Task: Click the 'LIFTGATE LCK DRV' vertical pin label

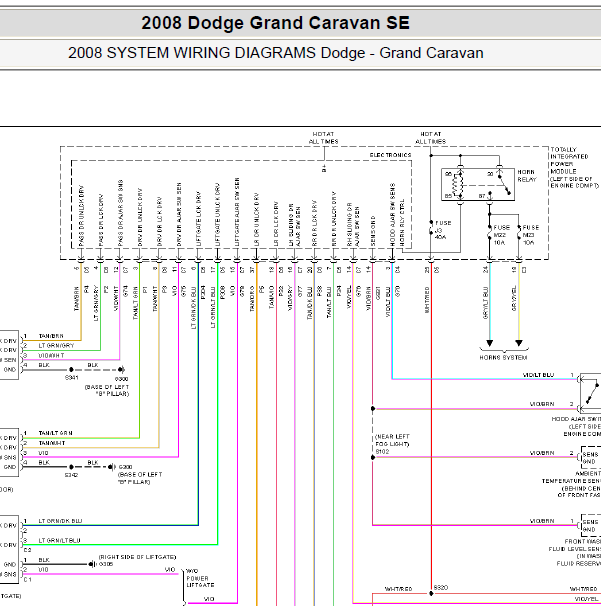Action: point(199,219)
